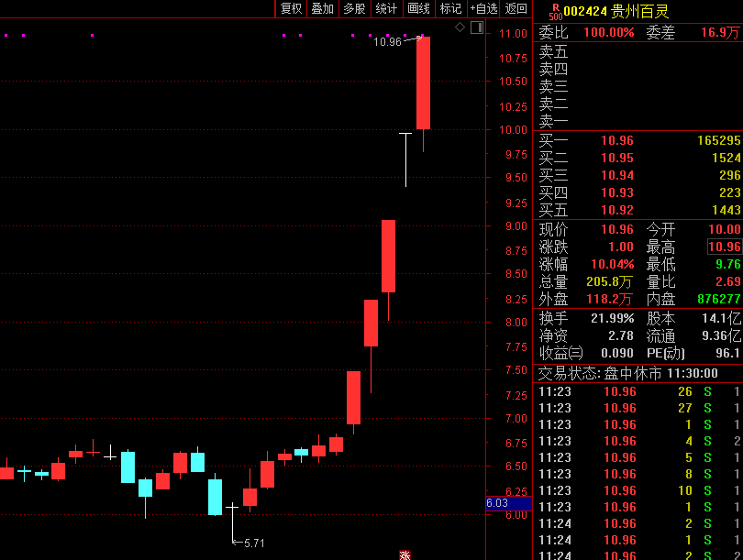
Task: Click the red 涨 marker at chart bottom
Action: (404, 555)
